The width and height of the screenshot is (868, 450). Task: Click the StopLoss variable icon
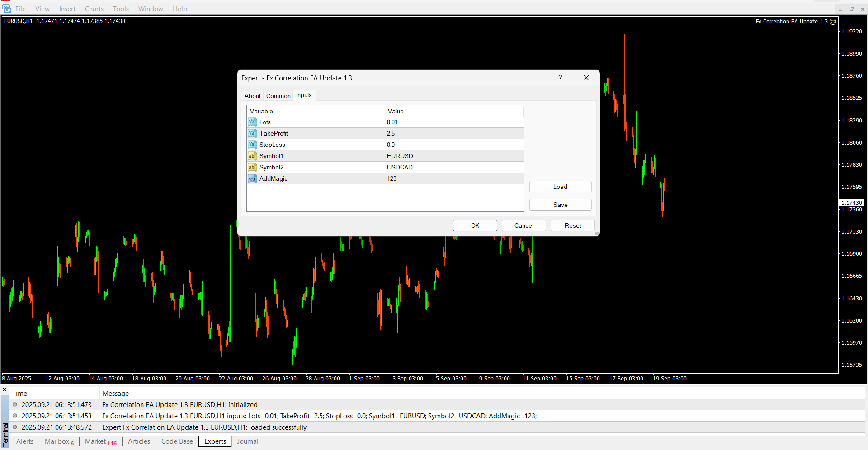coord(252,145)
